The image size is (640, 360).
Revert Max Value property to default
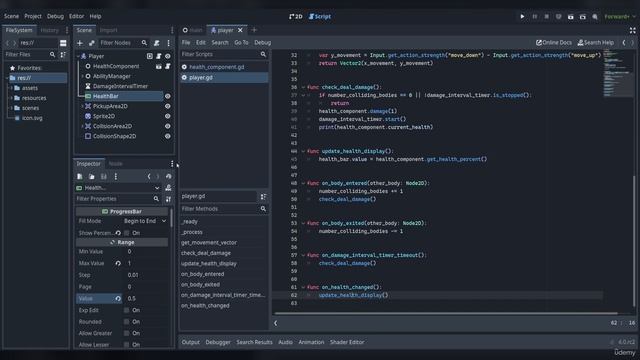(x=118, y=263)
